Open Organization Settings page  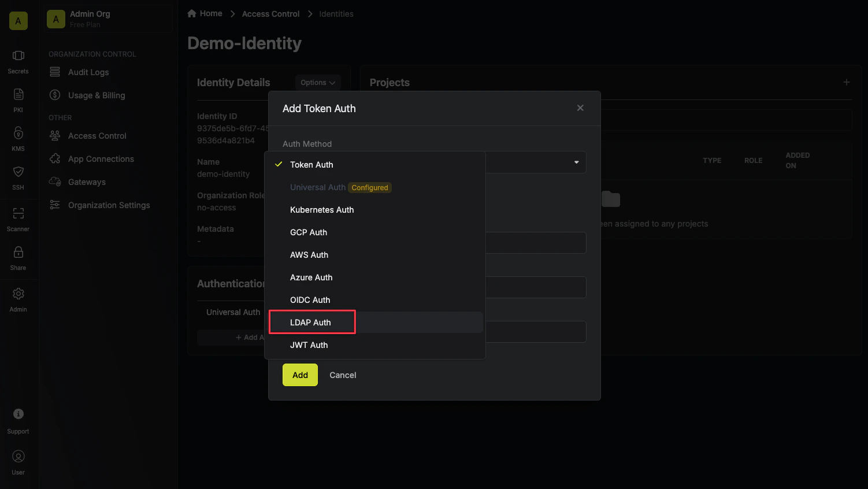109,205
